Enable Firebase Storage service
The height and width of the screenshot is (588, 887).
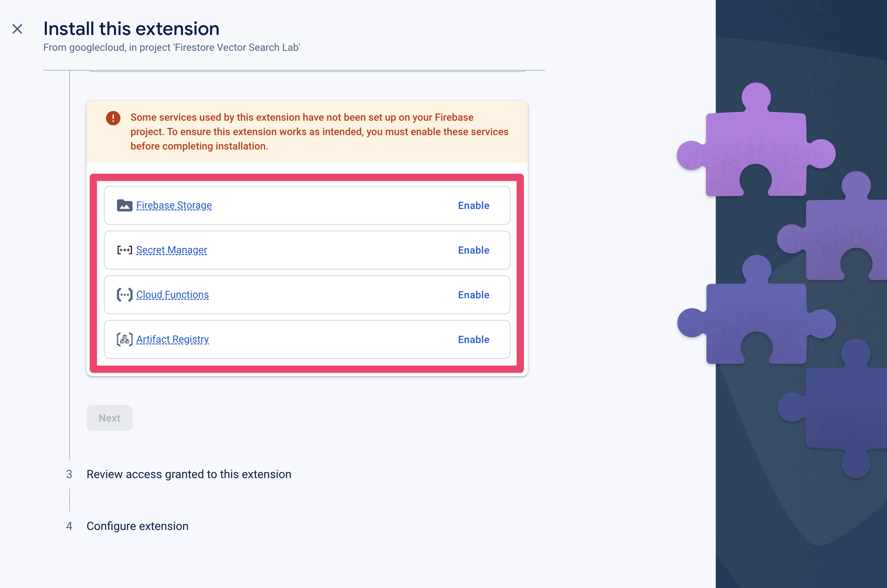click(473, 205)
